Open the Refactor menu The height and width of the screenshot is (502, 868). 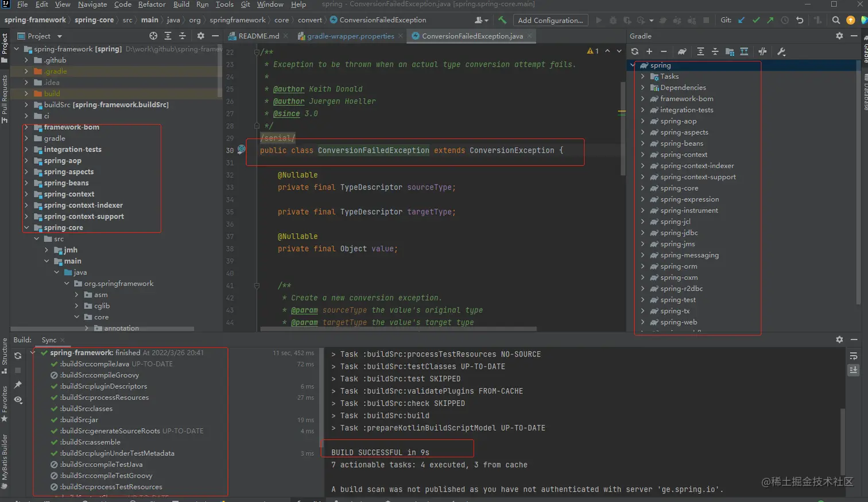[152, 4]
